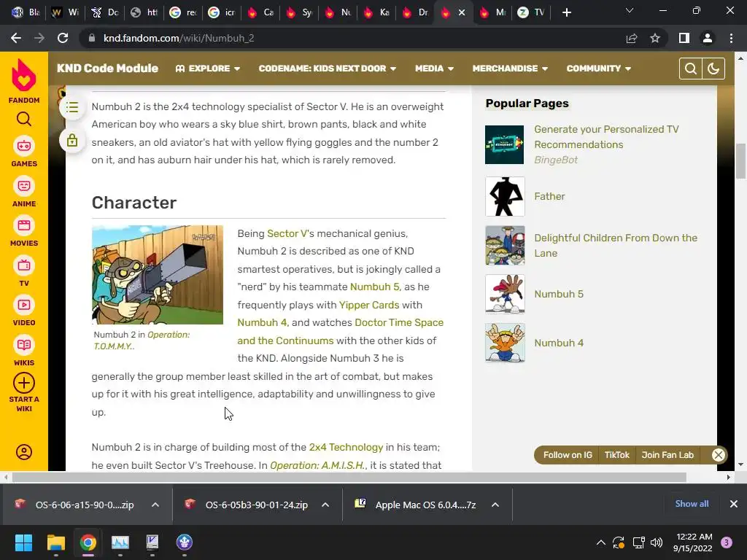Open options for Apple Mac OS 7z download

(495, 505)
